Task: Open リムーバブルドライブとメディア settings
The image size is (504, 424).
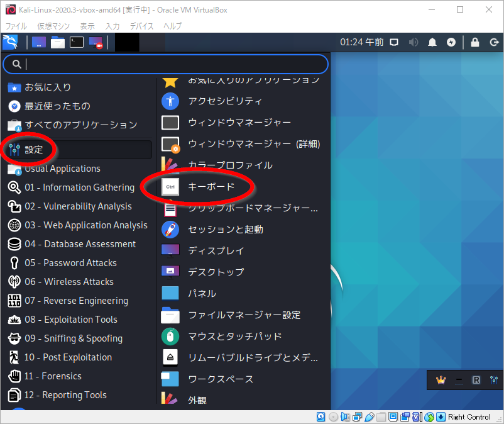Action: pos(244,358)
